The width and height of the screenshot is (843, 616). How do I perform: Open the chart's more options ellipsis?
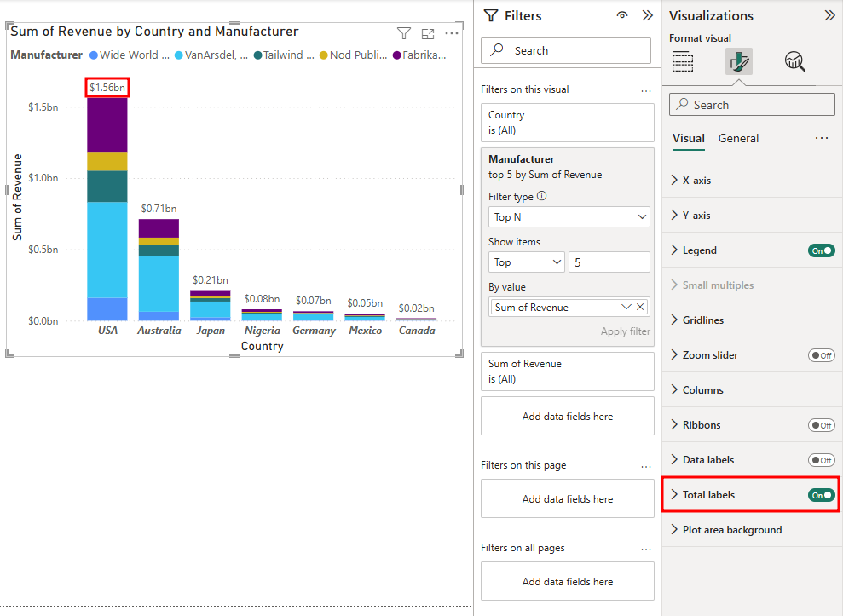pos(452,33)
